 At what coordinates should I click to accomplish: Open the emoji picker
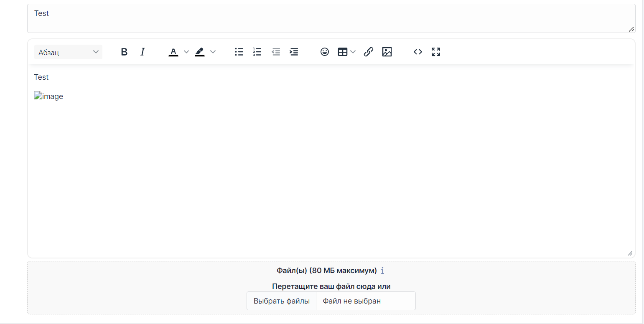click(325, 52)
